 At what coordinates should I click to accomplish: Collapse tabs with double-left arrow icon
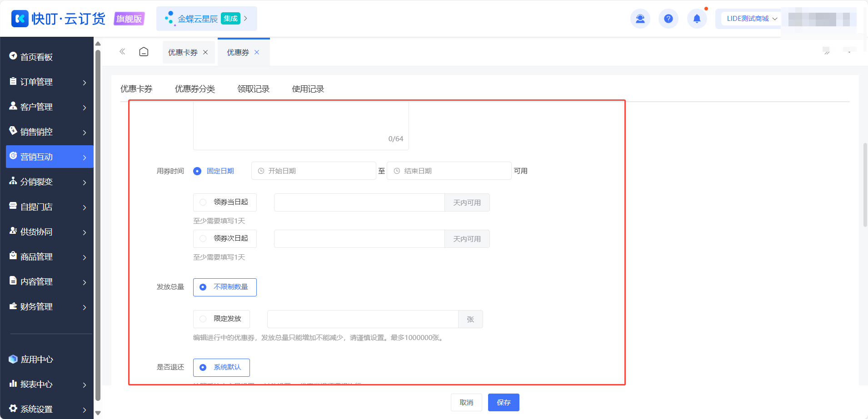click(x=122, y=52)
